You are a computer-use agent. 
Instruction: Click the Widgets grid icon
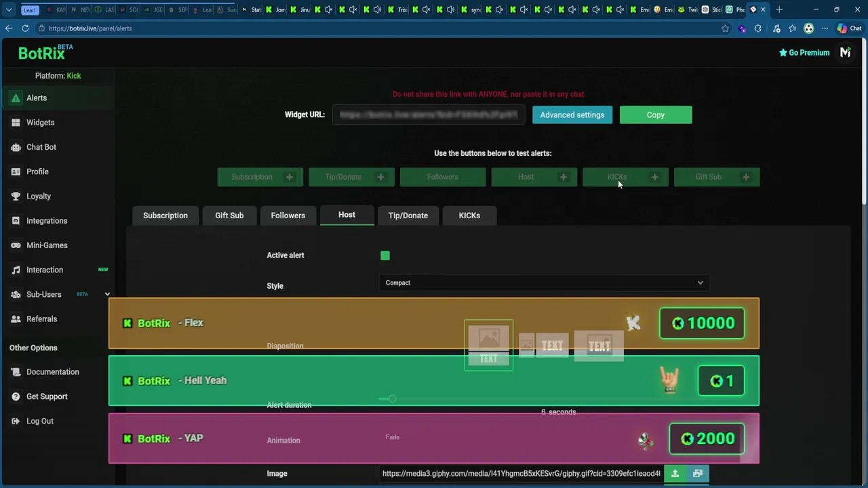pos(16,123)
